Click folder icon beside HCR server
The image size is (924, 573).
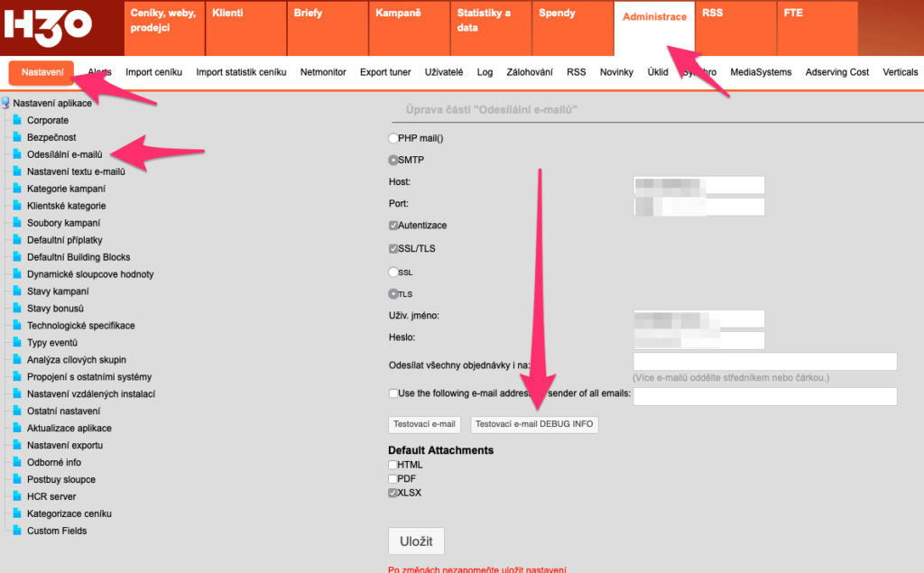[x=16, y=497]
